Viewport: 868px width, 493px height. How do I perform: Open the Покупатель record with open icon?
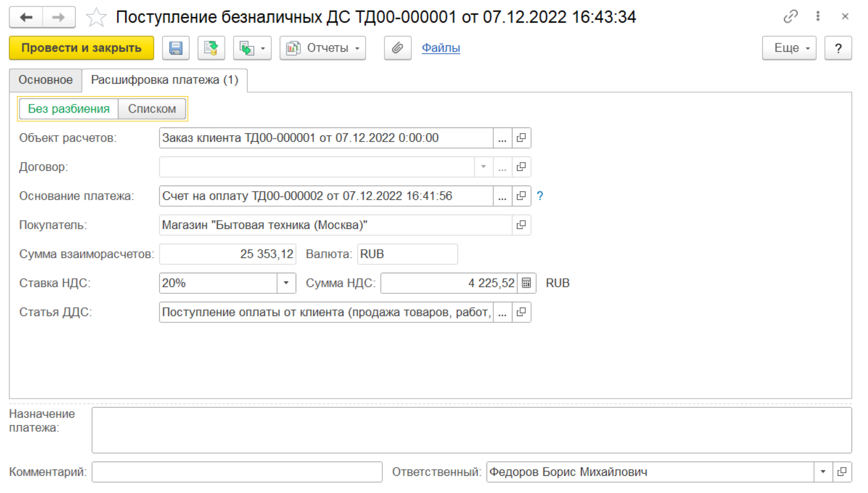(x=521, y=225)
